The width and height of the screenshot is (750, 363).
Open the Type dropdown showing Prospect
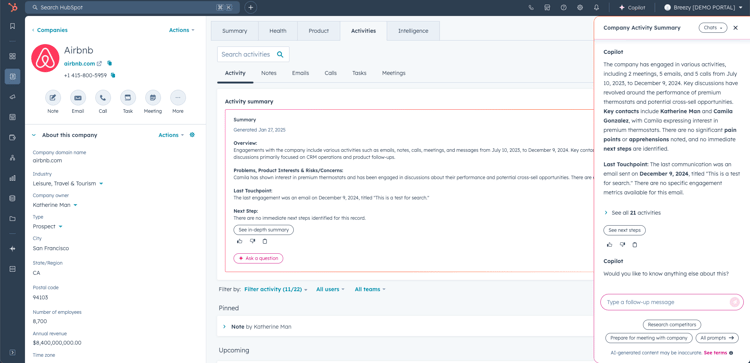tap(47, 226)
